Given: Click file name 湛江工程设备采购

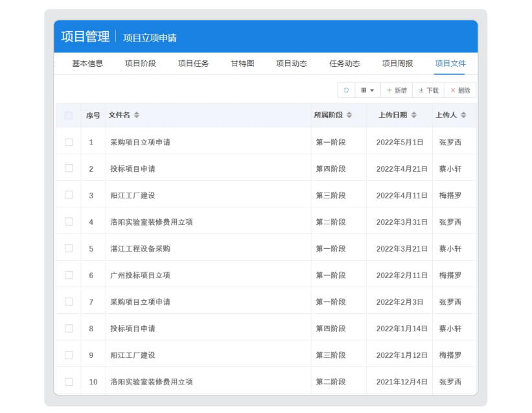Looking at the screenshot, I should tap(140, 249).
